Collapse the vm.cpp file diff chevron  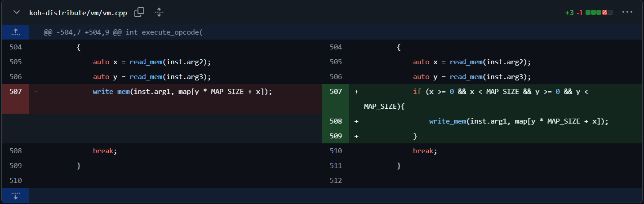pos(17,12)
